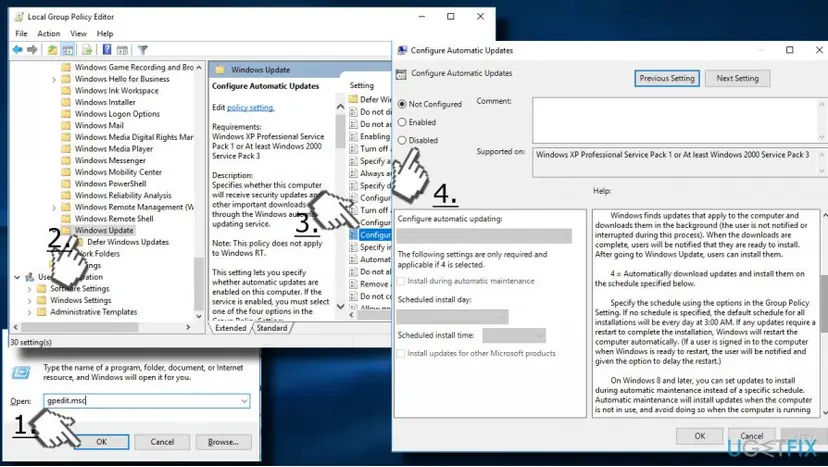Select the Windows Reliability Analysis tree item
This screenshot has height=467, width=828.
click(x=123, y=195)
